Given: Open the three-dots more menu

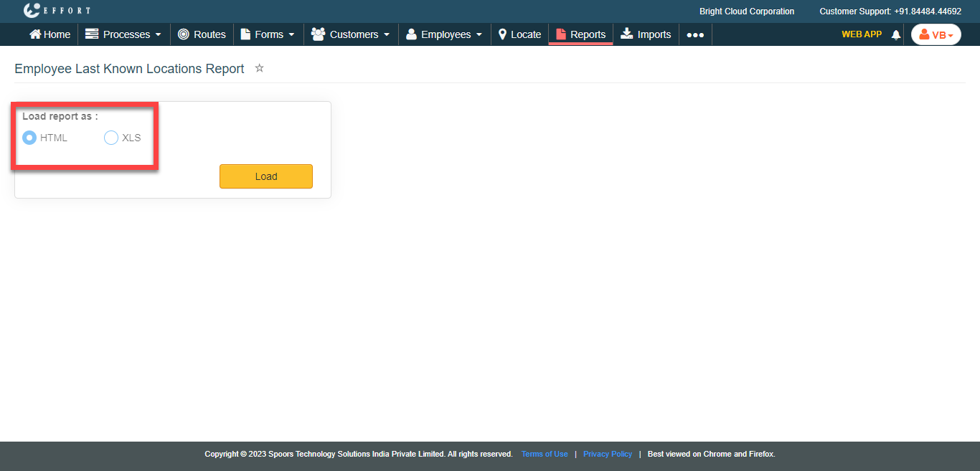Looking at the screenshot, I should (x=695, y=34).
